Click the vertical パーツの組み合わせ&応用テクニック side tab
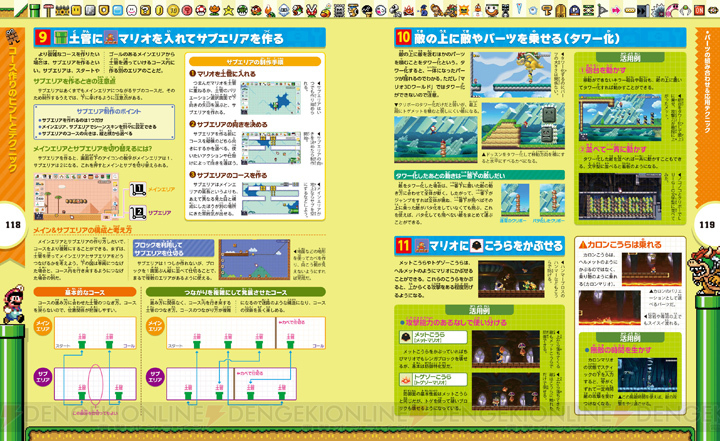 (x=707, y=82)
